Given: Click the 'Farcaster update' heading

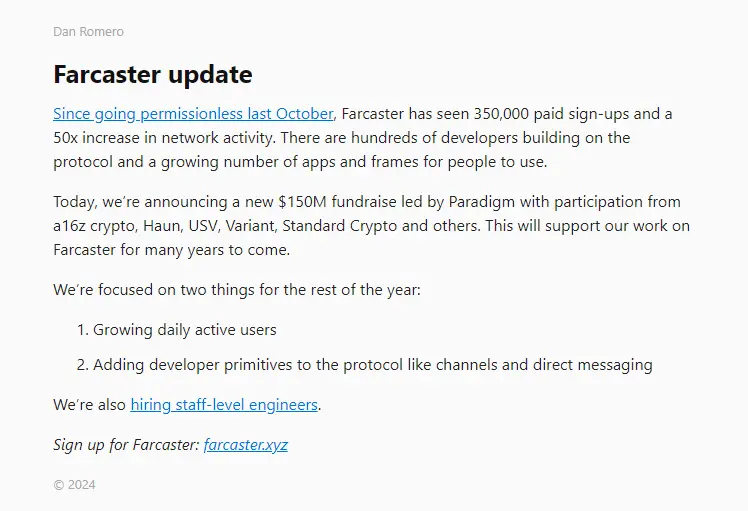Looking at the screenshot, I should tap(152, 74).
